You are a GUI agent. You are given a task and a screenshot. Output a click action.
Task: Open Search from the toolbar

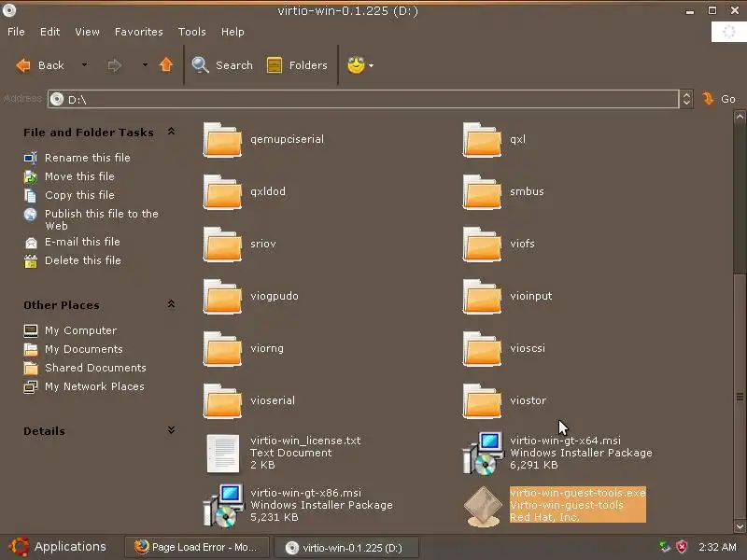click(222, 65)
